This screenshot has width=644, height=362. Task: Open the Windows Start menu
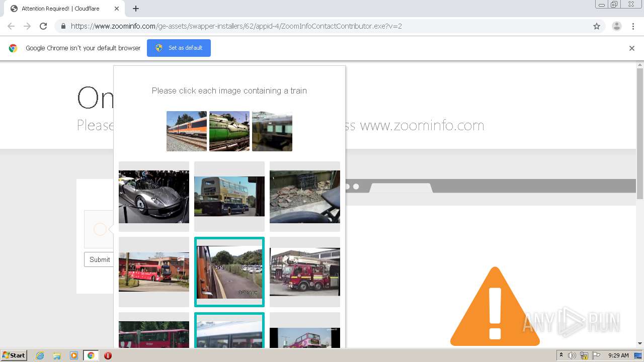point(14,355)
